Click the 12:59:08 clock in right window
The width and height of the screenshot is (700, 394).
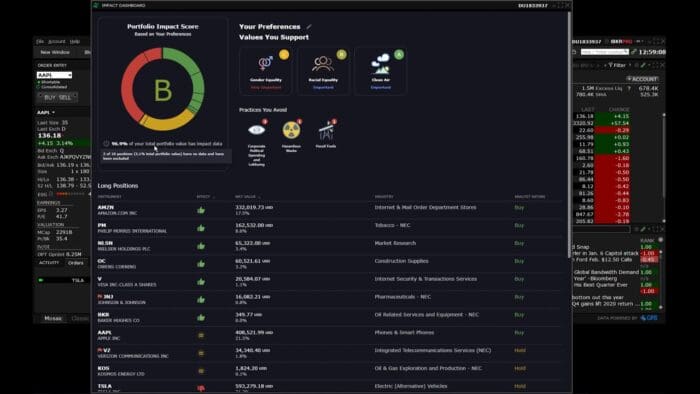pos(652,52)
